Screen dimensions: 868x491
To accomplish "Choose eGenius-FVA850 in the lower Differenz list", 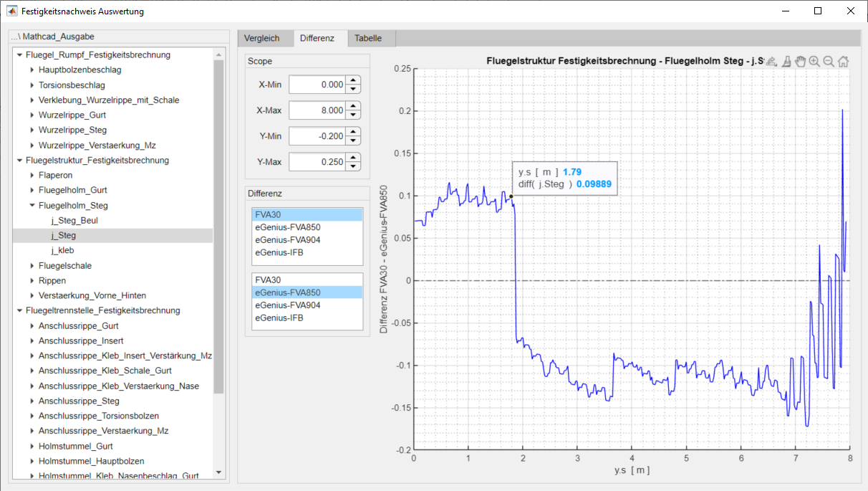I will pyautogui.click(x=307, y=293).
